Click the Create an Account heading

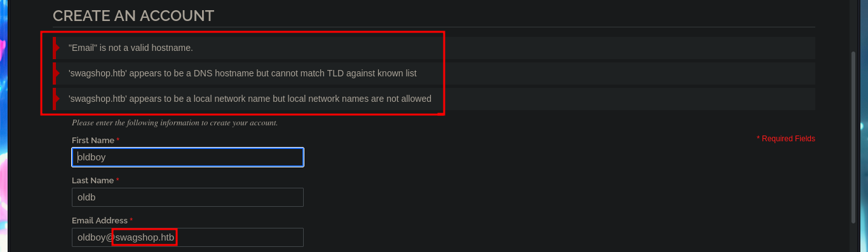click(133, 15)
